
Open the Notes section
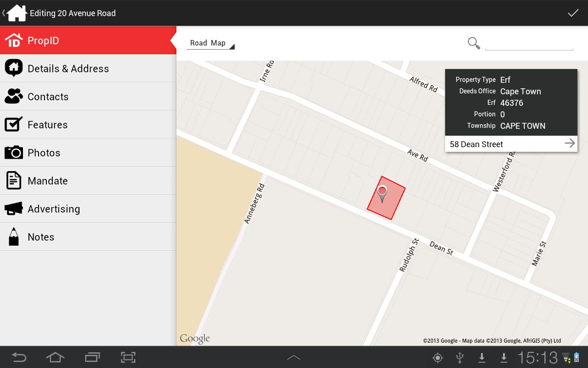tap(88, 236)
